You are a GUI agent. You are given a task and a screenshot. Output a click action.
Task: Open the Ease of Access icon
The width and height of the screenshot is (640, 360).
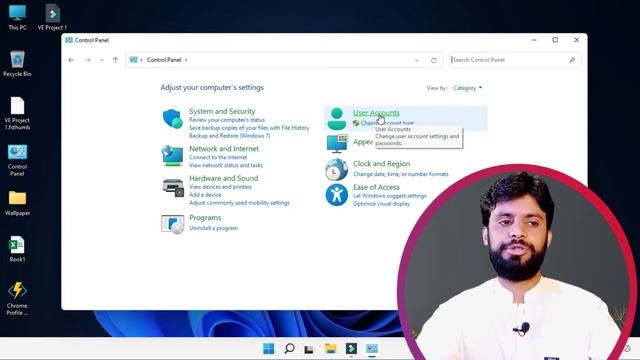coord(336,195)
